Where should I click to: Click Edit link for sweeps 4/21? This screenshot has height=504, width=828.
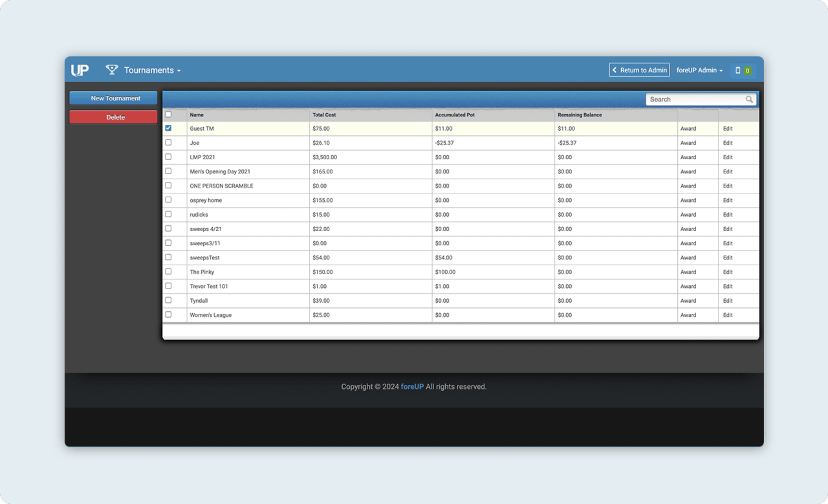[728, 229]
